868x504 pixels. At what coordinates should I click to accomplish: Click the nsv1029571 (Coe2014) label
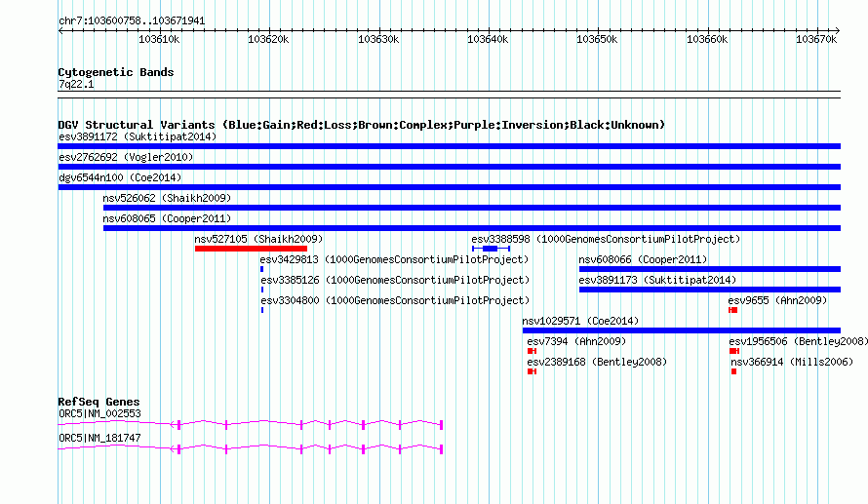(x=580, y=321)
